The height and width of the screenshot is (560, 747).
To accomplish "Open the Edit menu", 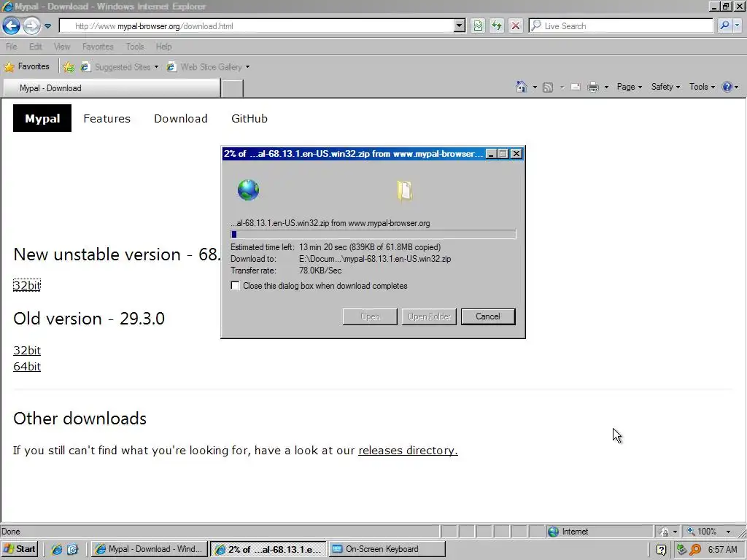I will coord(35,47).
